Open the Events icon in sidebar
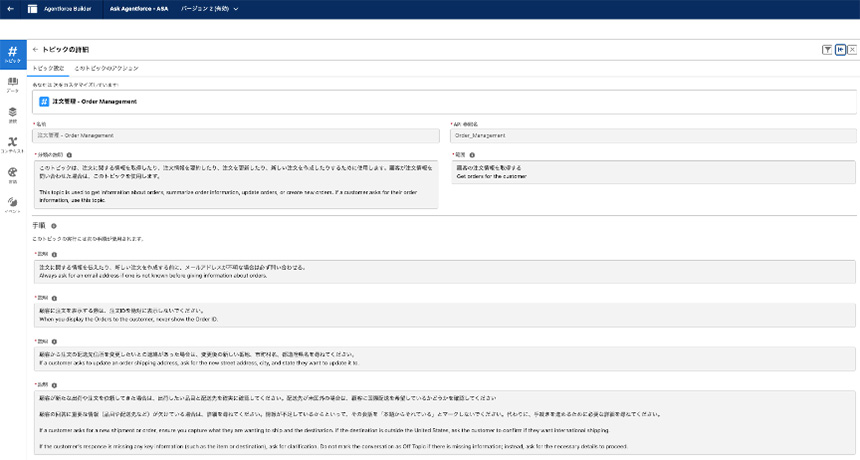Viewport: 860px width, 460px height. [12, 203]
